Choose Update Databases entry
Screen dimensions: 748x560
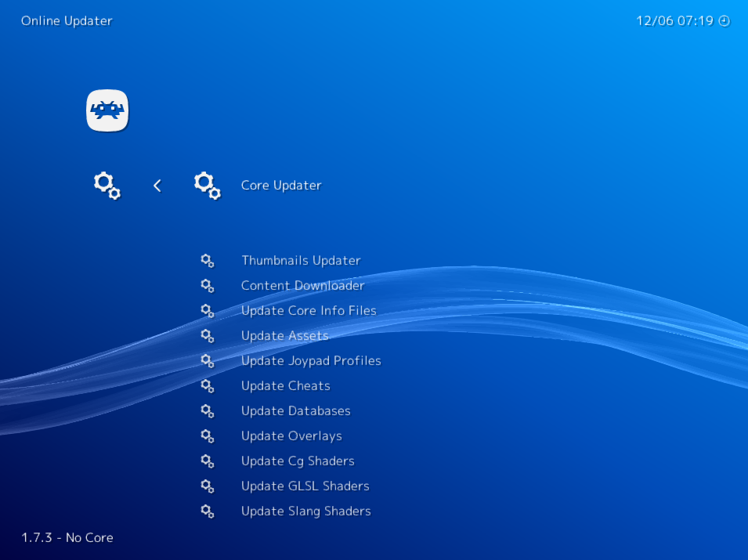296,410
